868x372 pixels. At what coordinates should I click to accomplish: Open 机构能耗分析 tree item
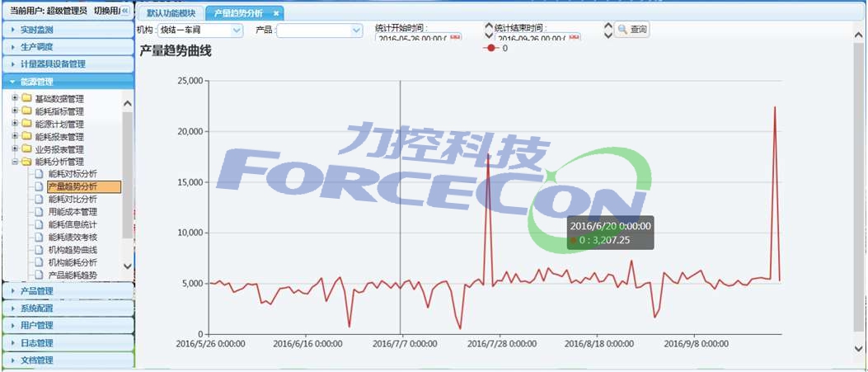coord(73,262)
